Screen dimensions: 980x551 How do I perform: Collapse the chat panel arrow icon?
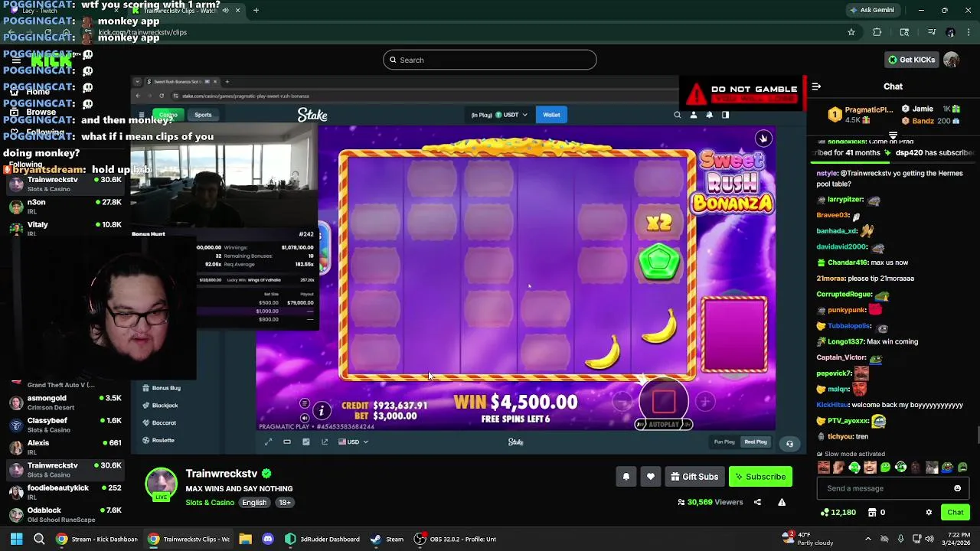click(816, 86)
